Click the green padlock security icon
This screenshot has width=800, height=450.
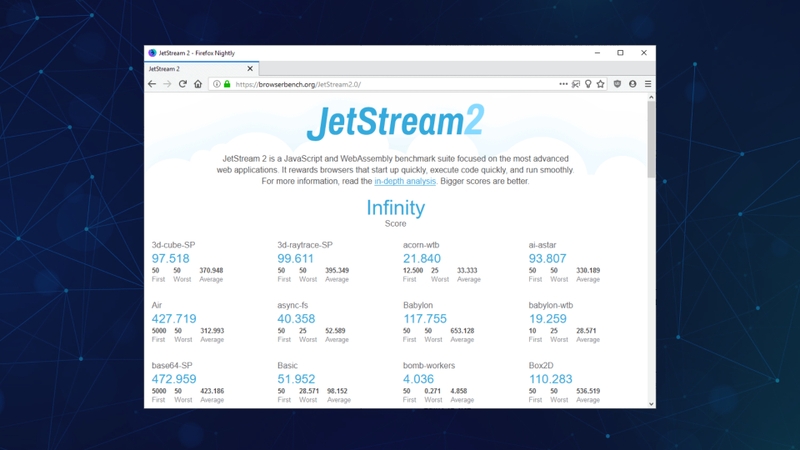coord(227,84)
